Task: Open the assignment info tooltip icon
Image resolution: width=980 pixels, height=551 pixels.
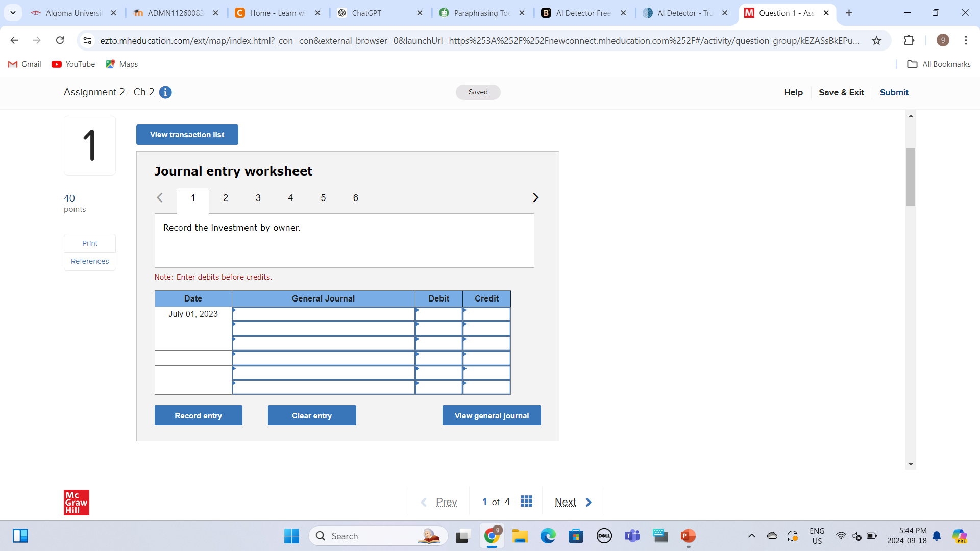Action: pyautogui.click(x=165, y=92)
